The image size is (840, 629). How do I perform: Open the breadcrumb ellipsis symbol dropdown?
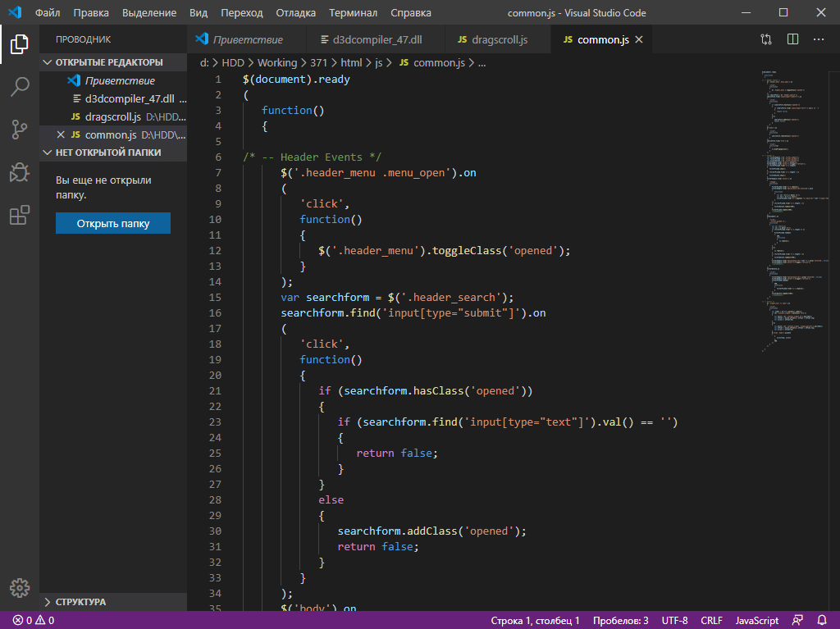coord(482,62)
